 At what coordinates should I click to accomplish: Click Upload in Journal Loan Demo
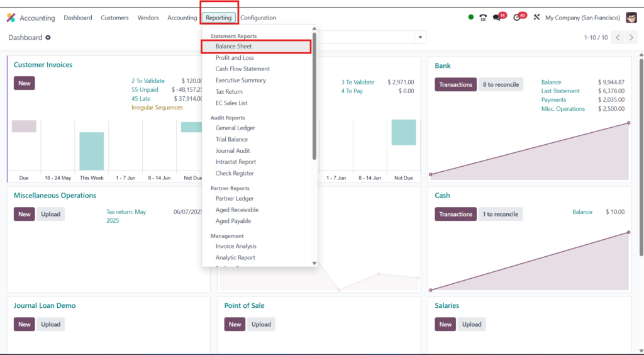point(50,324)
